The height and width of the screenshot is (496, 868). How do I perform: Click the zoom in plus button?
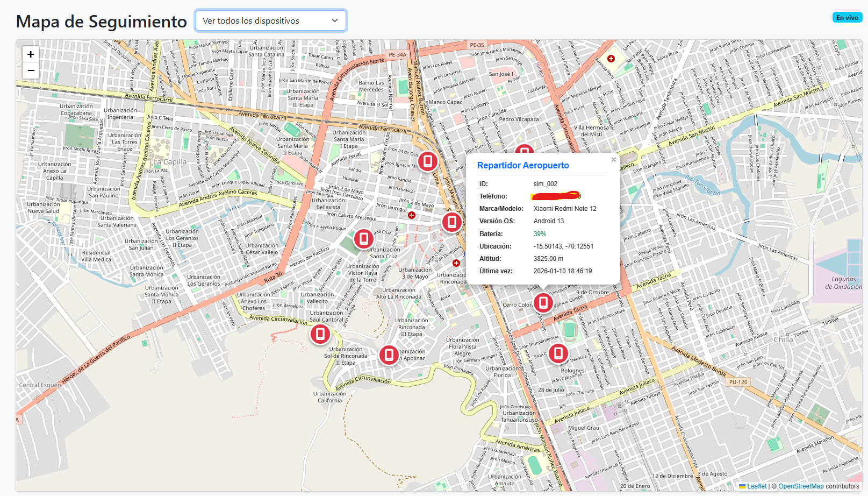[31, 54]
